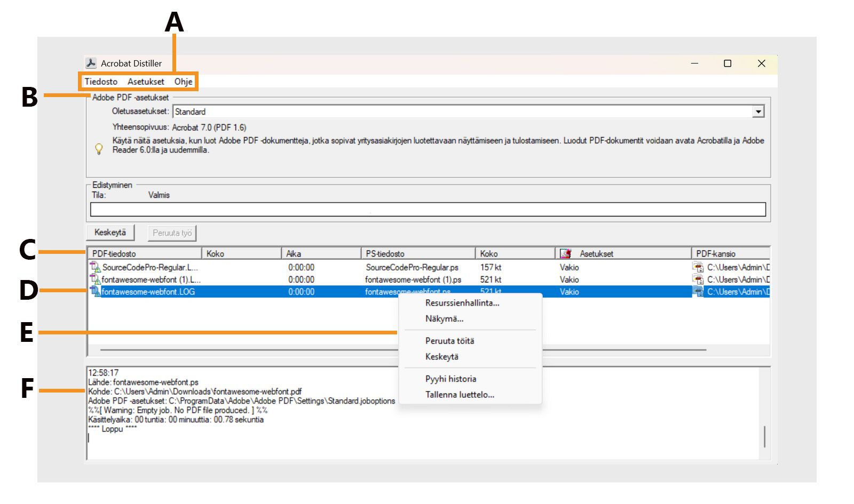Click the file icon on the highlighted fontawesome-webfont.LOG row
Viewport: 854px width, 504px height.
click(94, 292)
